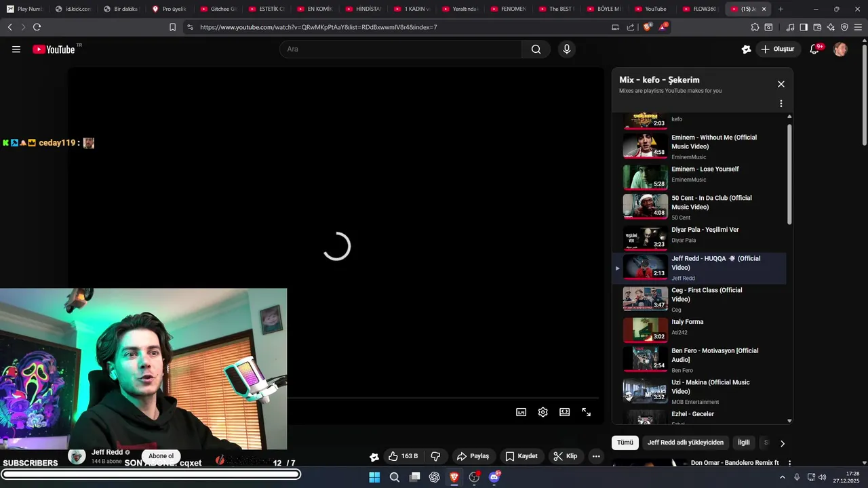Toggle the browser sidebar panel
The image size is (868, 488).
804,27
